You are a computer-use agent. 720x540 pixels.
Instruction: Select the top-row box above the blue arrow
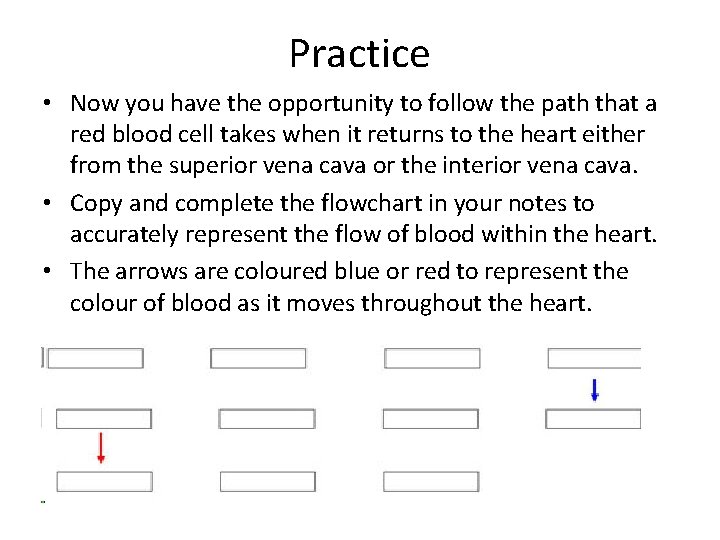pos(594,358)
